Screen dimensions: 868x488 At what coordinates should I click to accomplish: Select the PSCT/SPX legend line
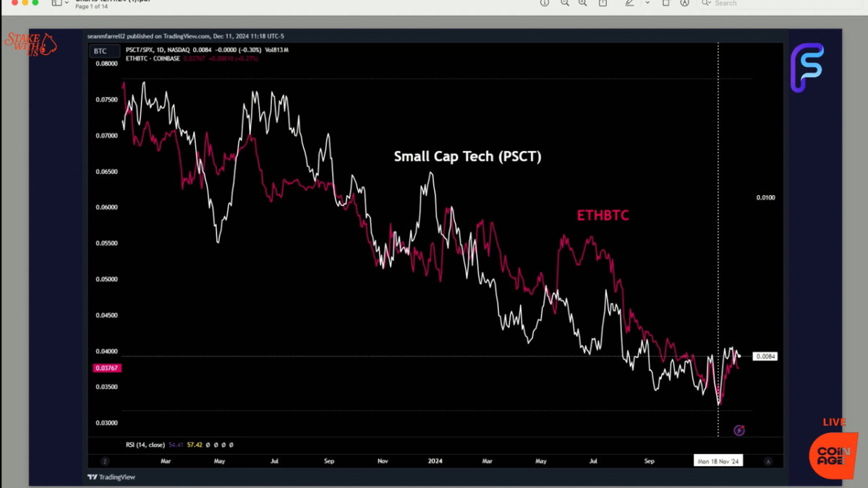pyautogui.click(x=206, y=50)
